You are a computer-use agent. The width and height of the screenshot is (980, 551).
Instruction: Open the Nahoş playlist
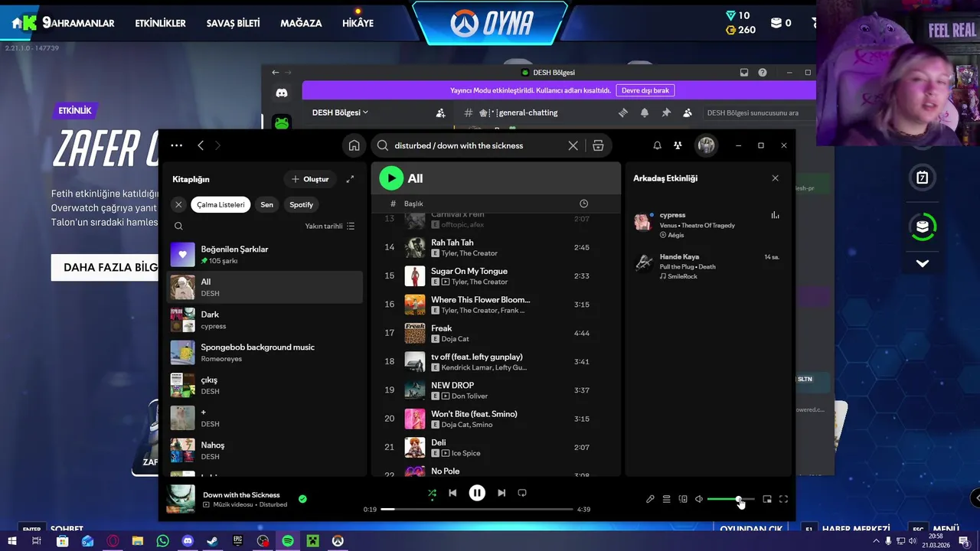(266, 450)
